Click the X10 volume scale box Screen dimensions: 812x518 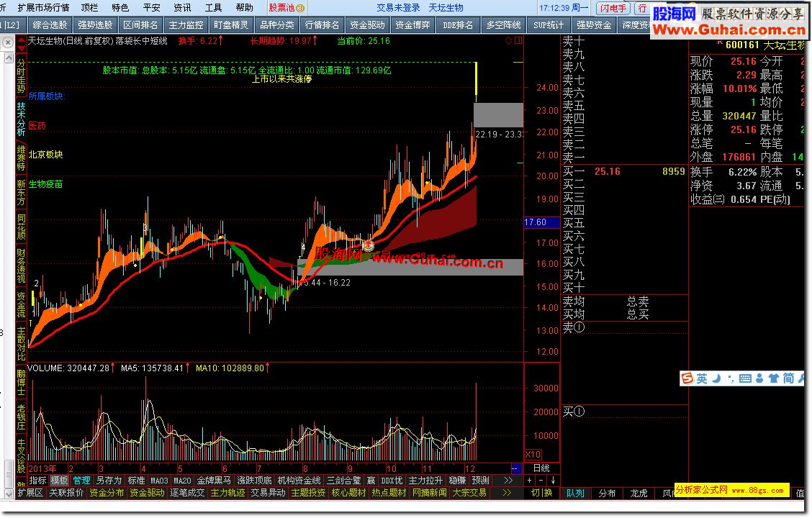pyautogui.click(x=533, y=455)
